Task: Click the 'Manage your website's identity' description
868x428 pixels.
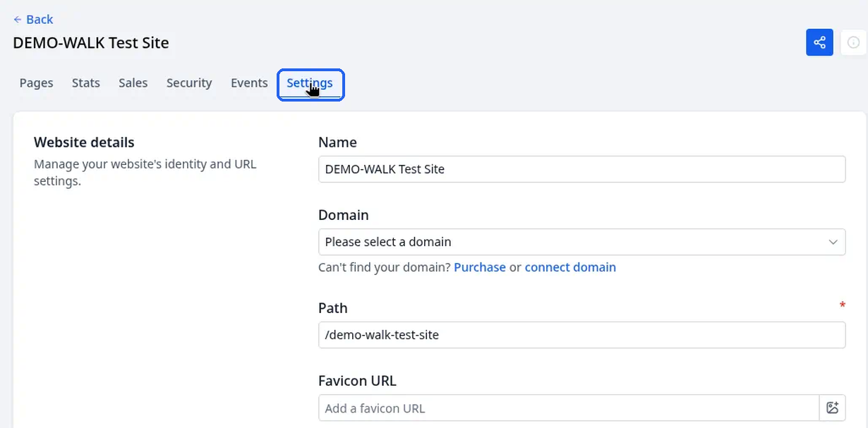Action: (145, 173)
